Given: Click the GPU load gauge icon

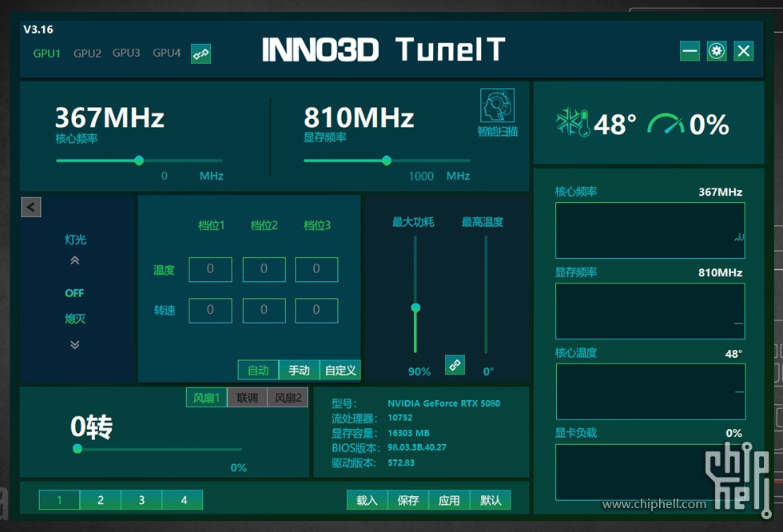Looking at the screenshot, I should pos(666,123).
